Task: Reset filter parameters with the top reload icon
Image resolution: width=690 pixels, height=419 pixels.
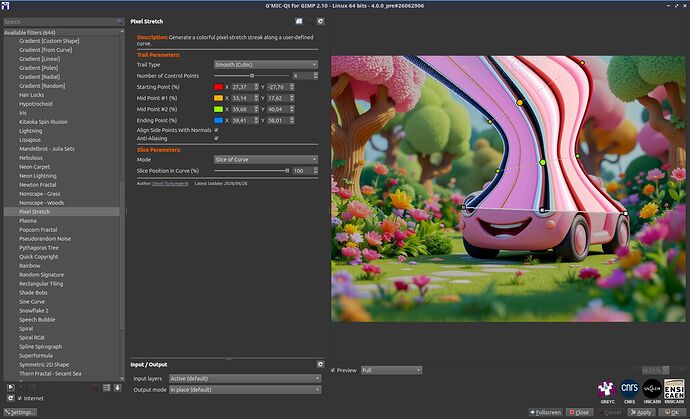Action: 320,21
